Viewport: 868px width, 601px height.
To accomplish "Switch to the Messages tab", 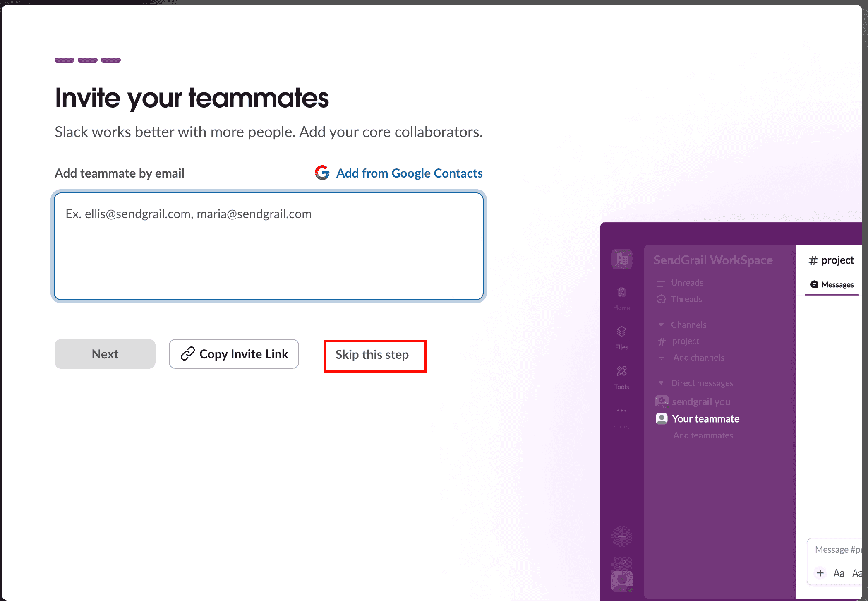I will coord(832,284).
